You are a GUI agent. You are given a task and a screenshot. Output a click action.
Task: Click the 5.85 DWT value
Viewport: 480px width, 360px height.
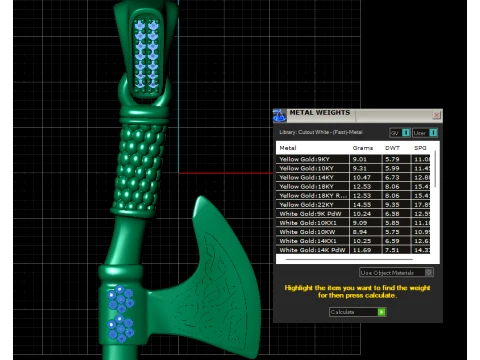click(x=392, y=223)
